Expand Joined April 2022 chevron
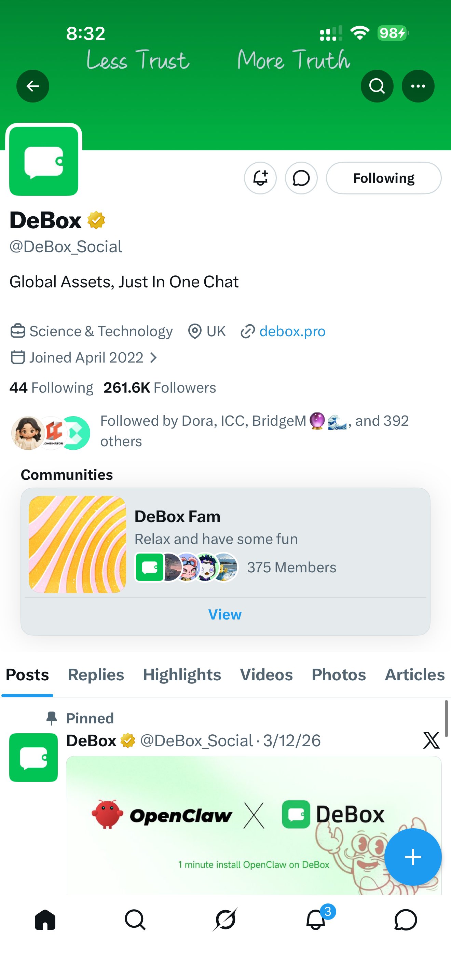Viewport: 451px width, 980px height. pyautogui.click(x=154, y=358)
